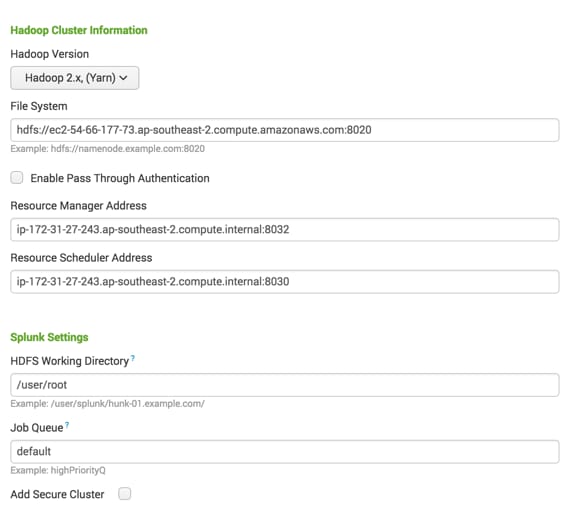Click the Resource Manager Address label
This screenshot has width=568, height=525.
(x=79, y=206)
